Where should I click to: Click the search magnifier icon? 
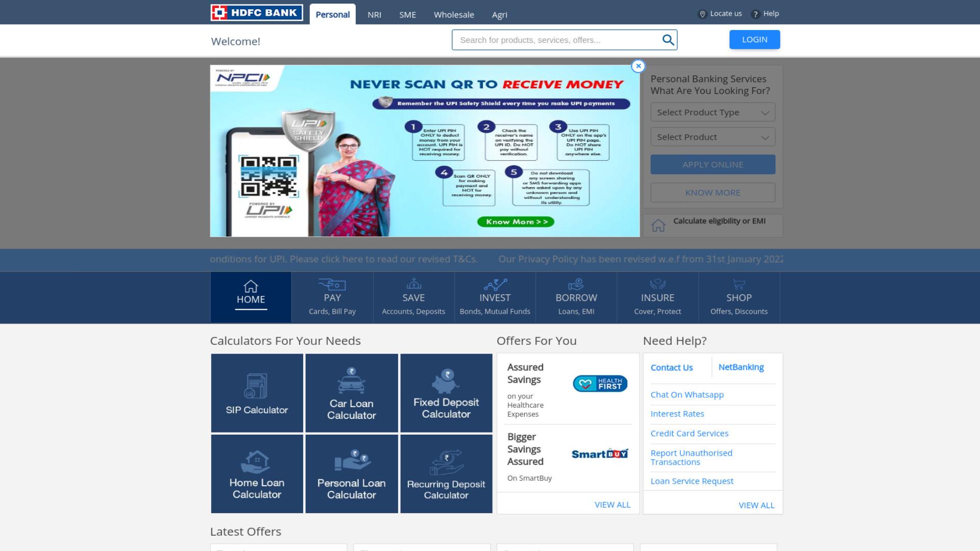pos(668,40)
